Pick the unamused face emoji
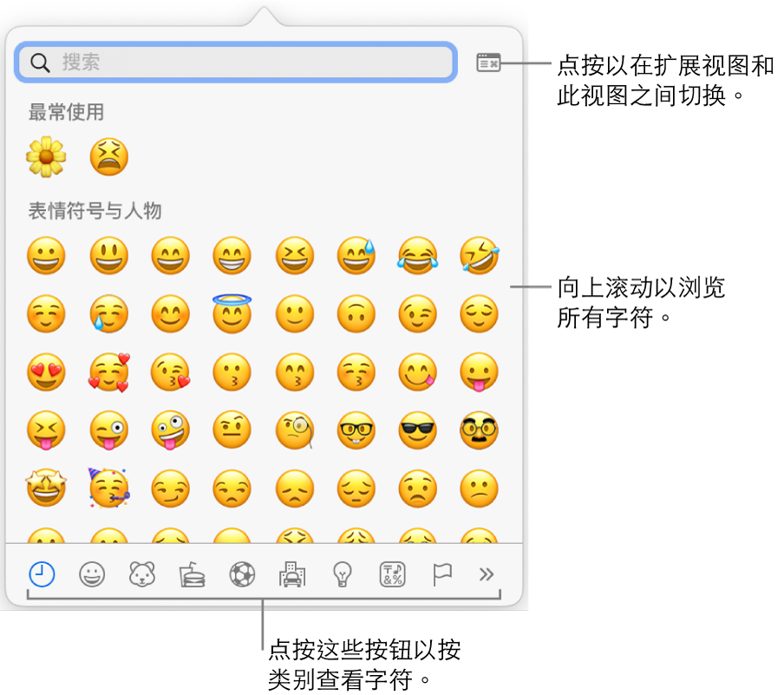Image resolution: width=784 pixels, height=695 pixels. pyautogui.click(x=232, y=488)
